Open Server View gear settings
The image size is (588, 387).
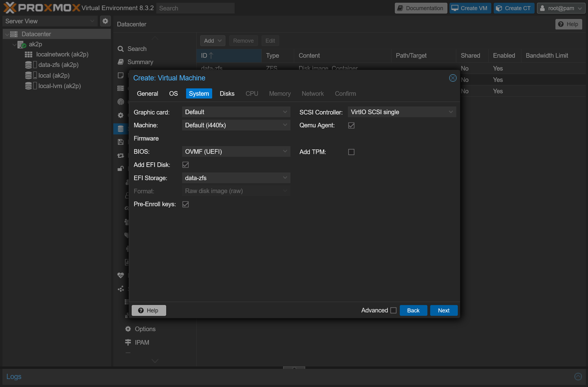tap(105, 21)
